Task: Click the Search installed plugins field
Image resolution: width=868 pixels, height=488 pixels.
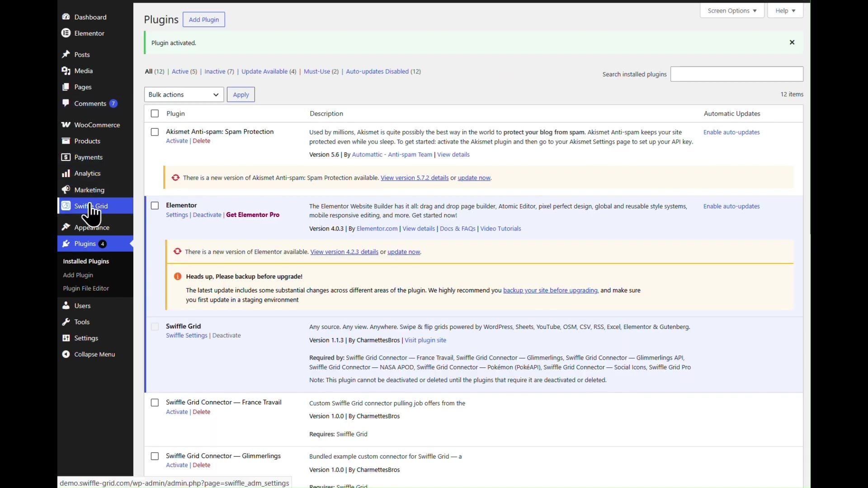Action: (x=736, y=74)
